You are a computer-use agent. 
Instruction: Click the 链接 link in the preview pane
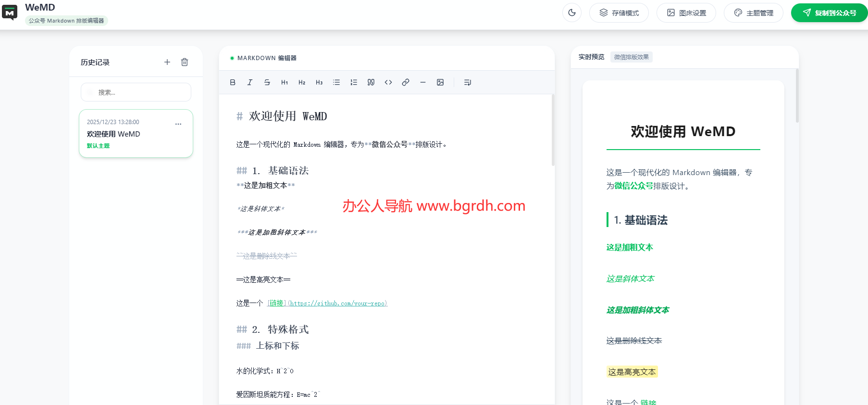648,402
